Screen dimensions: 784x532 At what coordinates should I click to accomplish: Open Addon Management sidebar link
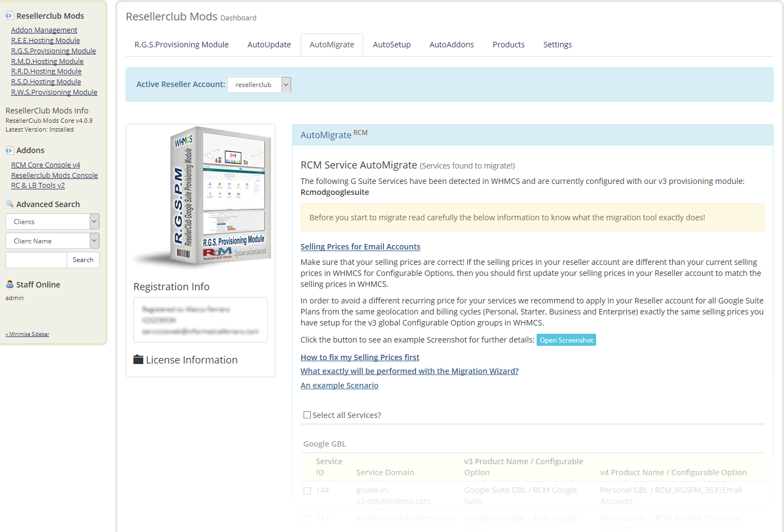click(x=44, y=30)
